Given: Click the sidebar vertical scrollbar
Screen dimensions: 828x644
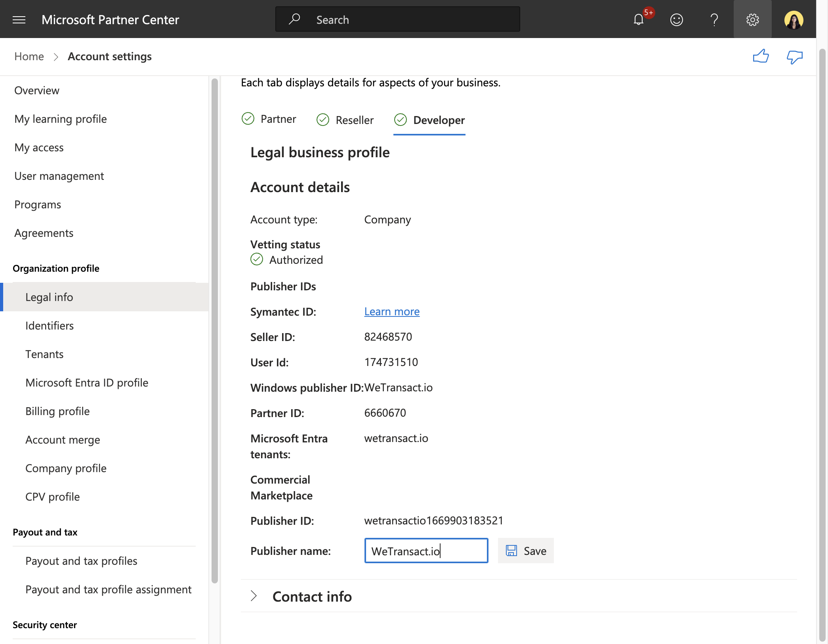Looking at the screenshot, I should coord(215,331).
